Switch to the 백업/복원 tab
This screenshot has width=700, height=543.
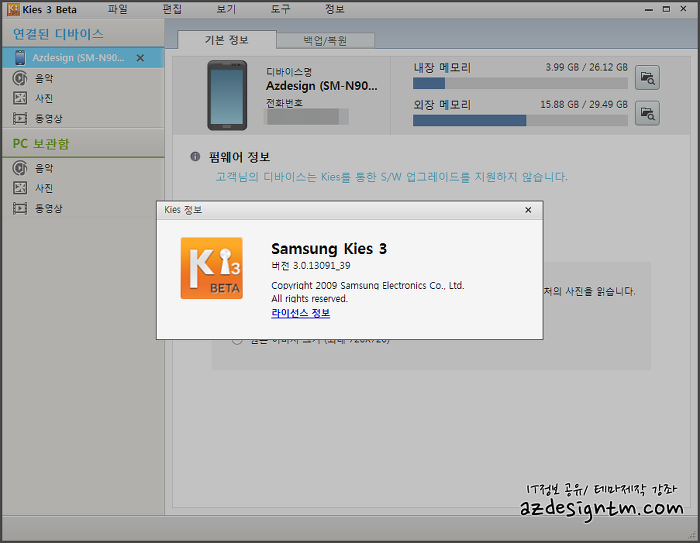(325, 41)
